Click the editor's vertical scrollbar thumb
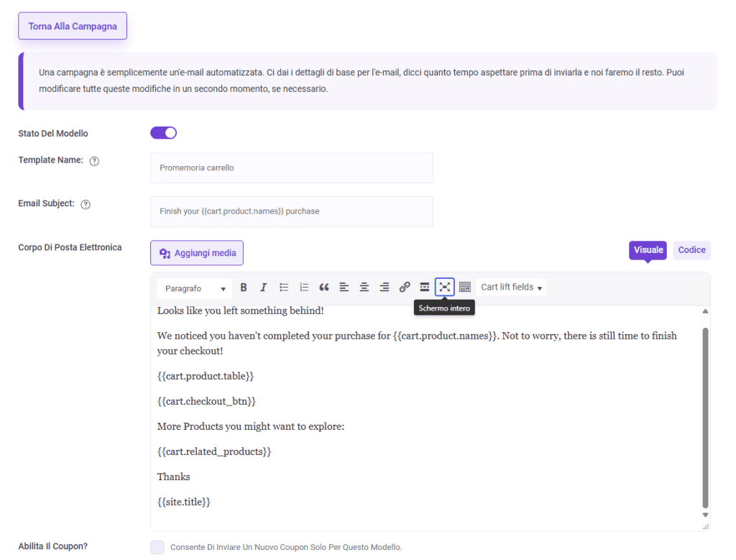 pos(705,418)
